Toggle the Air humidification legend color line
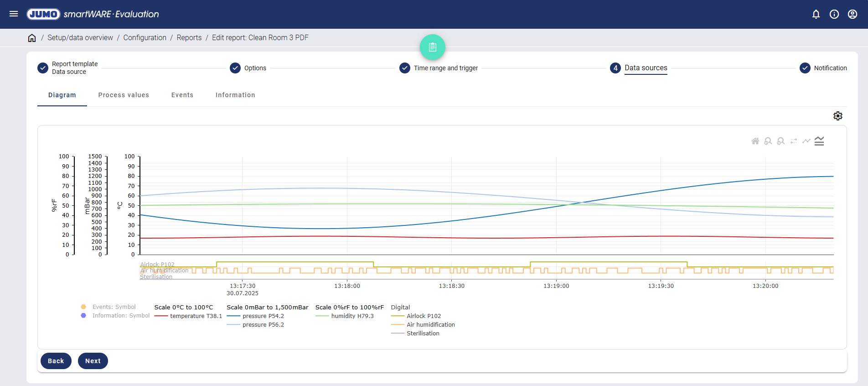Image resolution: width=868 pixels, height=386 pixels. (x=398, y=325)
